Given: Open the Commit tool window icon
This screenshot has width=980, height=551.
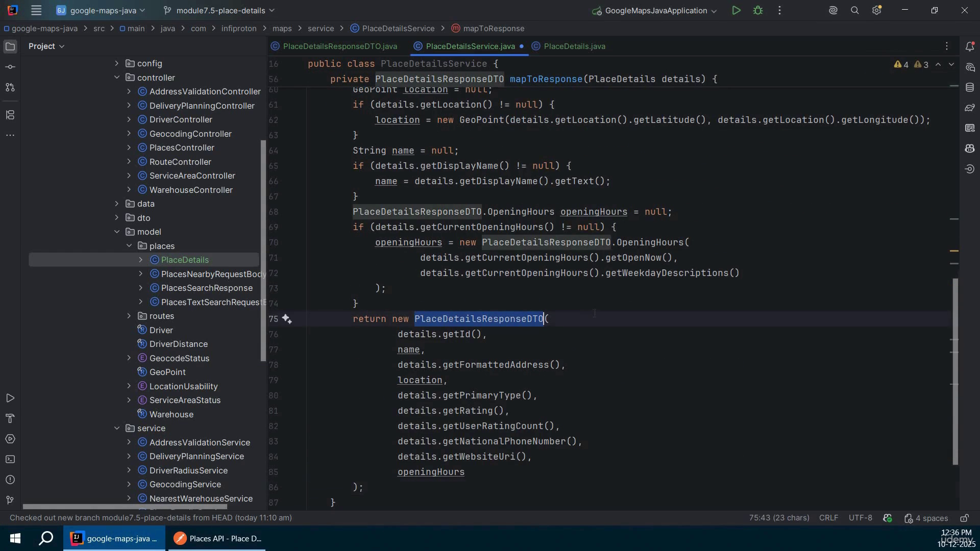Looking at the screenshot, I should (10, 67).
